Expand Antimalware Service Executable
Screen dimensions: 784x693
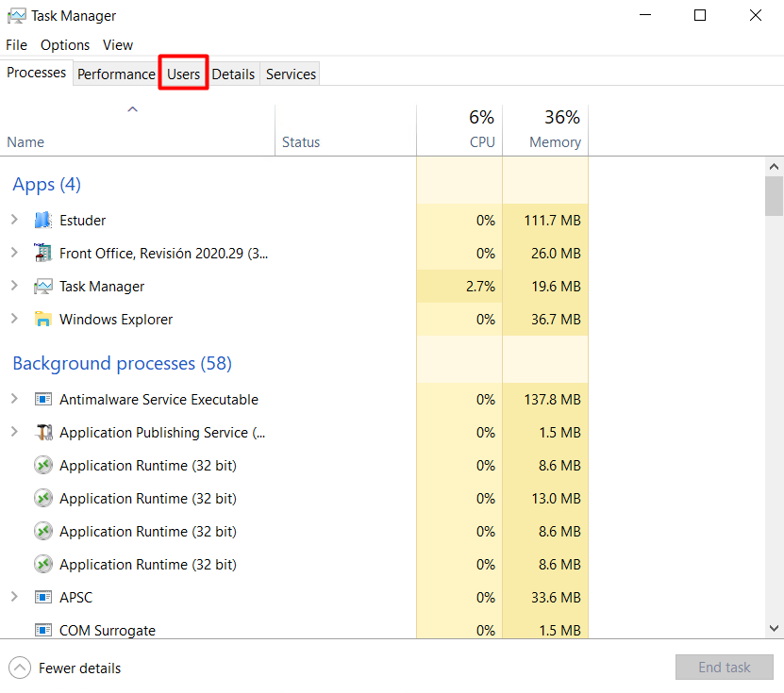[14, 398]
